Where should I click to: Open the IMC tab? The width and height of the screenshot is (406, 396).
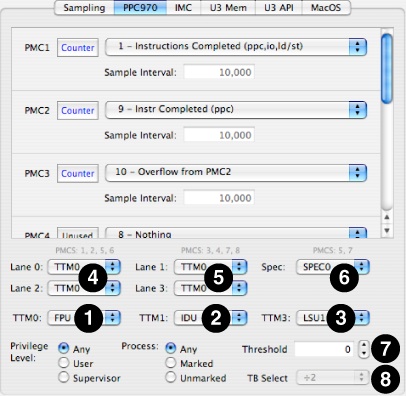[x=183, y=8]
